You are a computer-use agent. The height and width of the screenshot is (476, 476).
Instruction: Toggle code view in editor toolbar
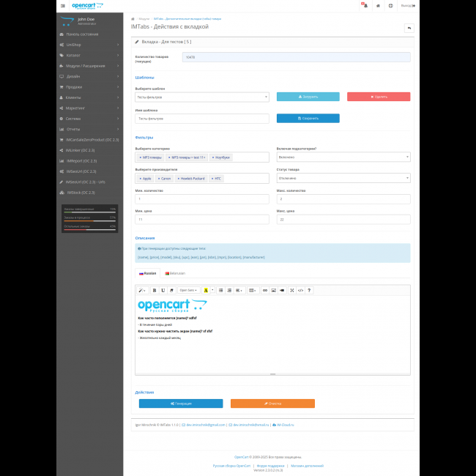300,290
